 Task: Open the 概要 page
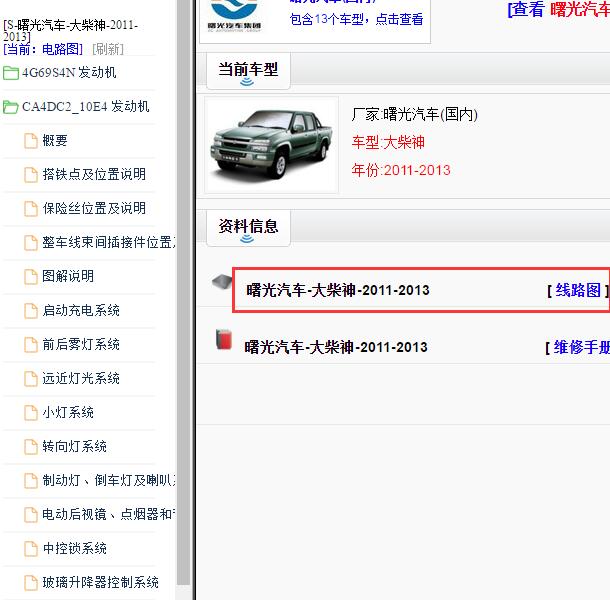(x=55, y=140)
